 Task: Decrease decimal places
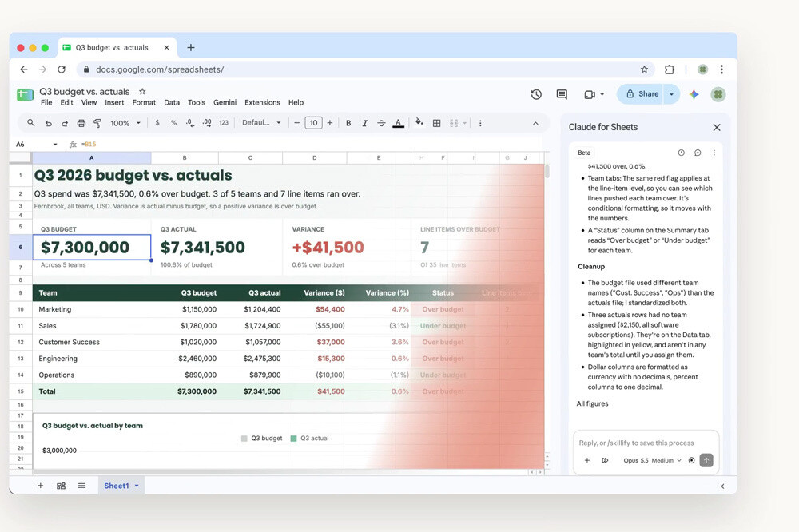pos(189,123)
